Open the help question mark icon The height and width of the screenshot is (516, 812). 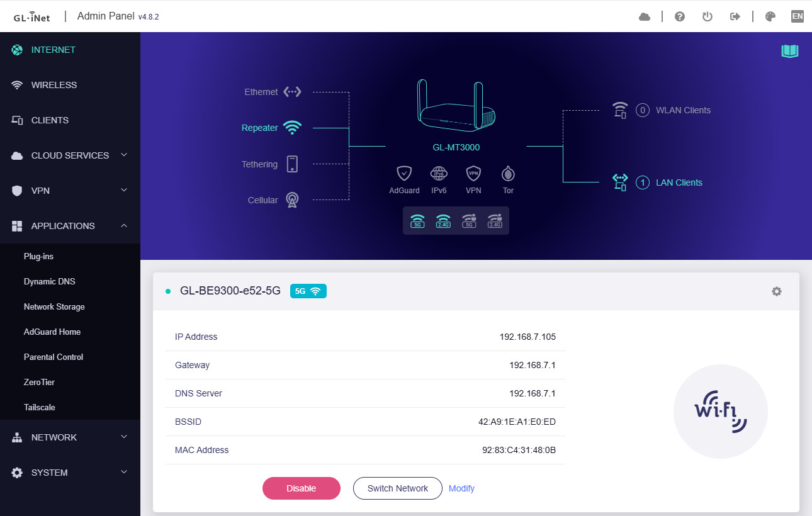coord(680,16)
